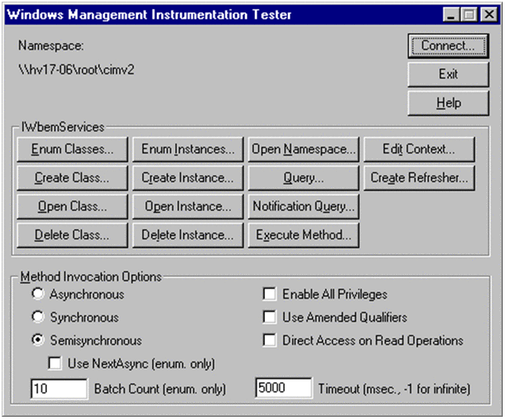Enable All Privileges checkbox
The height and width of the screenshot is (420, 506).
click(269, 295)
